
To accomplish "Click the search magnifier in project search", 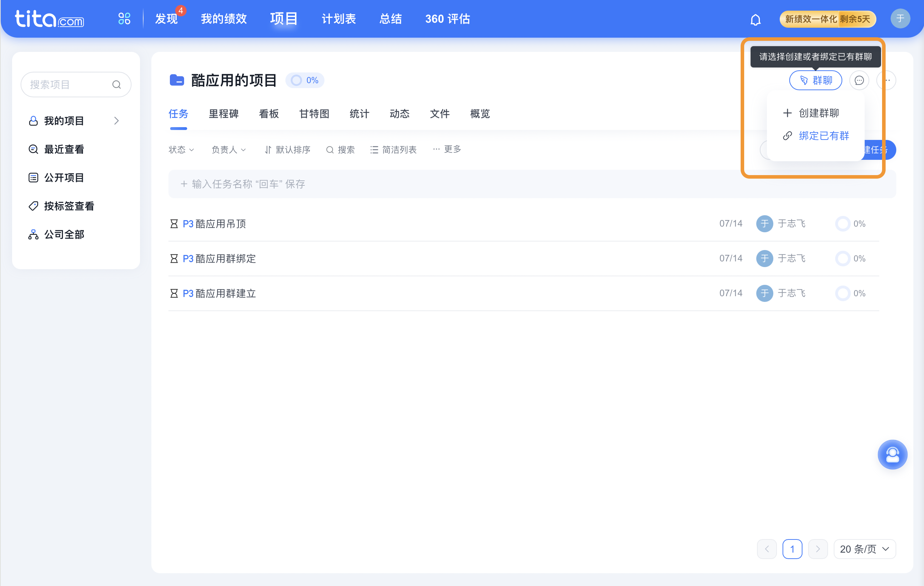I will pyautogui.click(x=116, y=85).
